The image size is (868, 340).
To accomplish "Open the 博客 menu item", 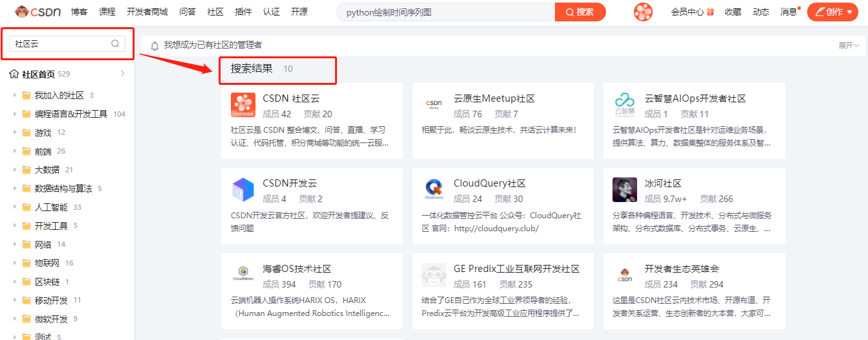I will [x=80, y=12].
